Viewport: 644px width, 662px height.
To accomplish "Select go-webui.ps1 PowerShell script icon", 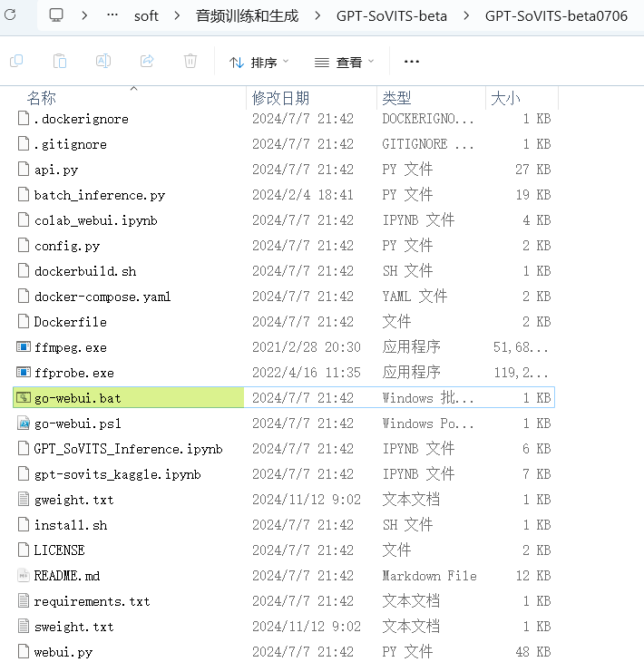I will [24, 423].
